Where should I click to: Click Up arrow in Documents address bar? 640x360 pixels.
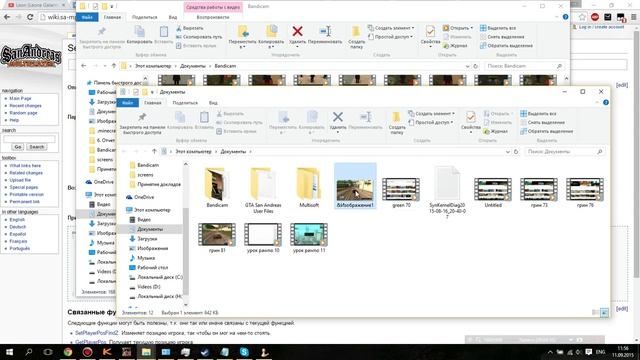(154, 151)
